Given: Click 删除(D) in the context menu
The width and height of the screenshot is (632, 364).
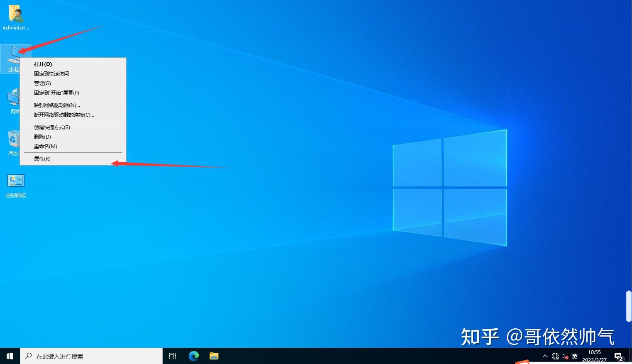Looking at the screenshot, I should [73, 137].
